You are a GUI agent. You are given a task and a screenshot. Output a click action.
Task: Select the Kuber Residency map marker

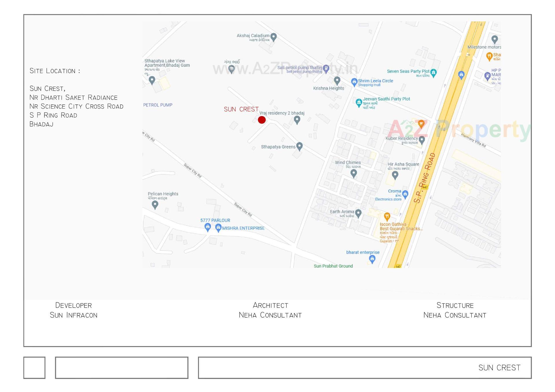pos(421,139)
